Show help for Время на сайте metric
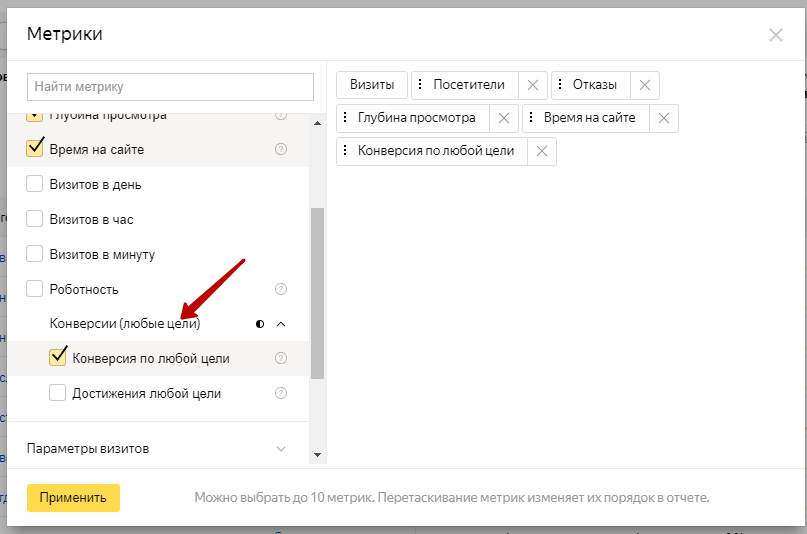807x534 pixels. tap(281, 150)
